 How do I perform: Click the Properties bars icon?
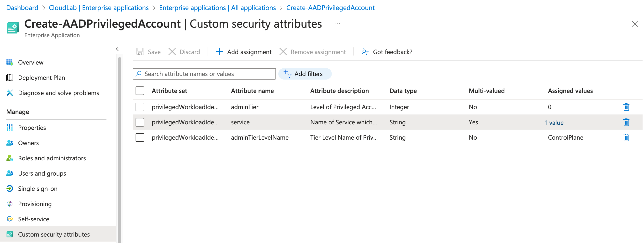coord(10,127)
